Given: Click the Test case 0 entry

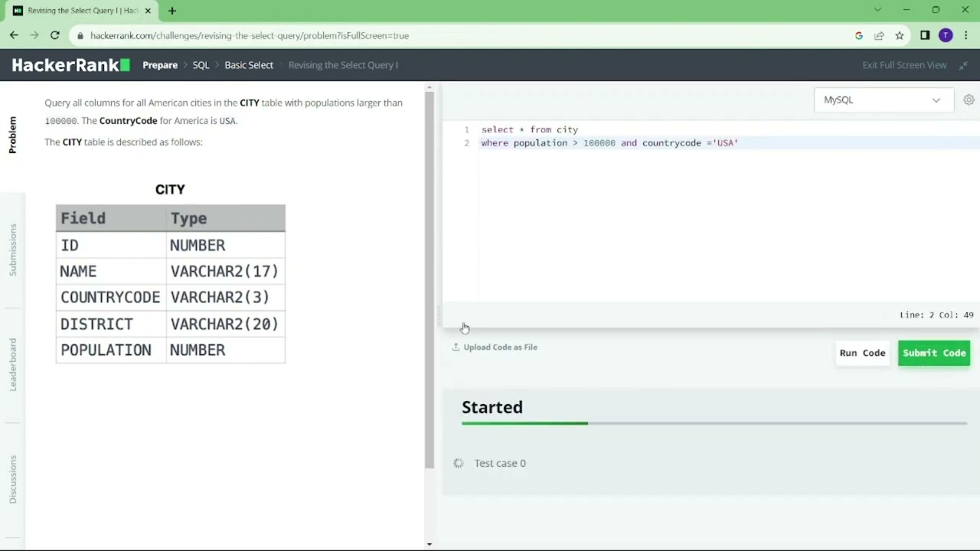Looking at the screenshot, I should (x=500, y=463).
